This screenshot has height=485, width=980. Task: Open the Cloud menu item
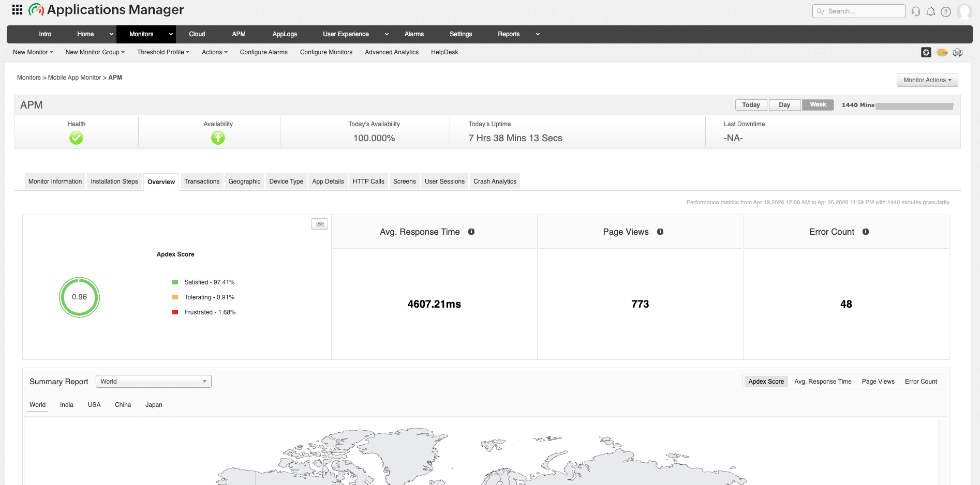(x=197, y=34)
